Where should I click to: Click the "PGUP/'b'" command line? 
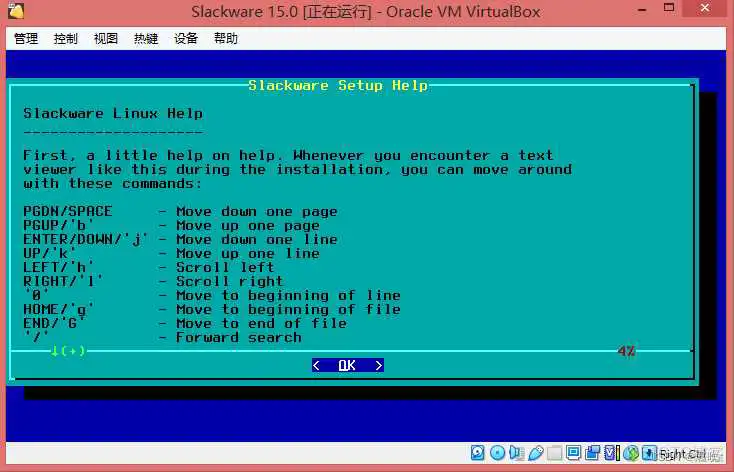point(172,225)
